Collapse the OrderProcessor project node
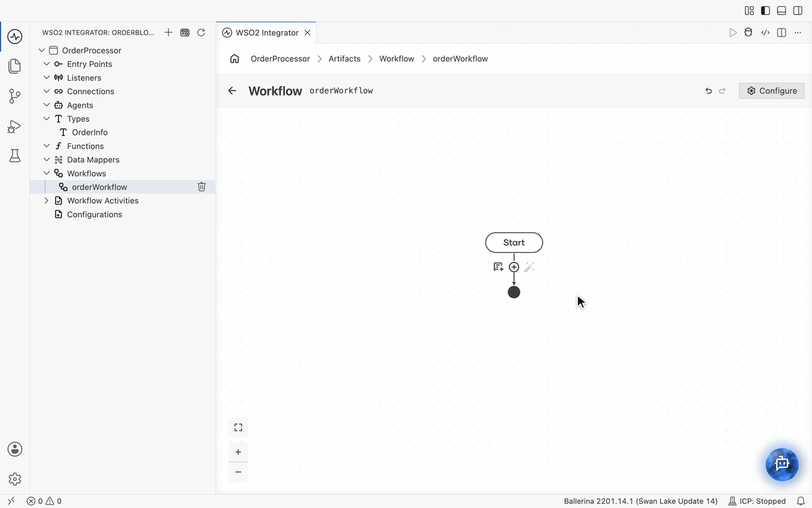812x508 pixels. click(42, 50)
